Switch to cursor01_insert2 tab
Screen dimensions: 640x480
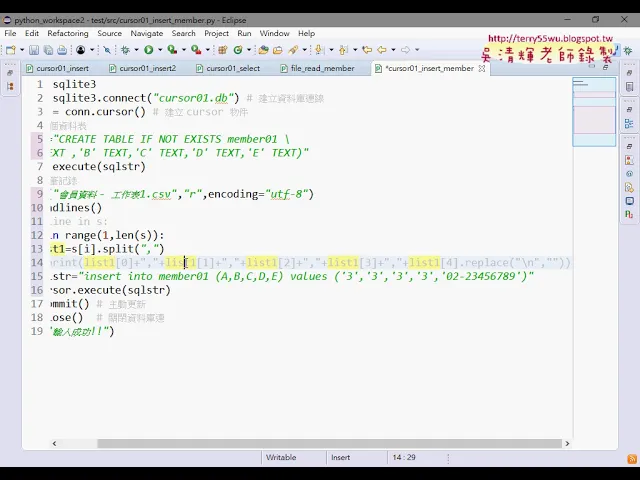tap(143, 69)
